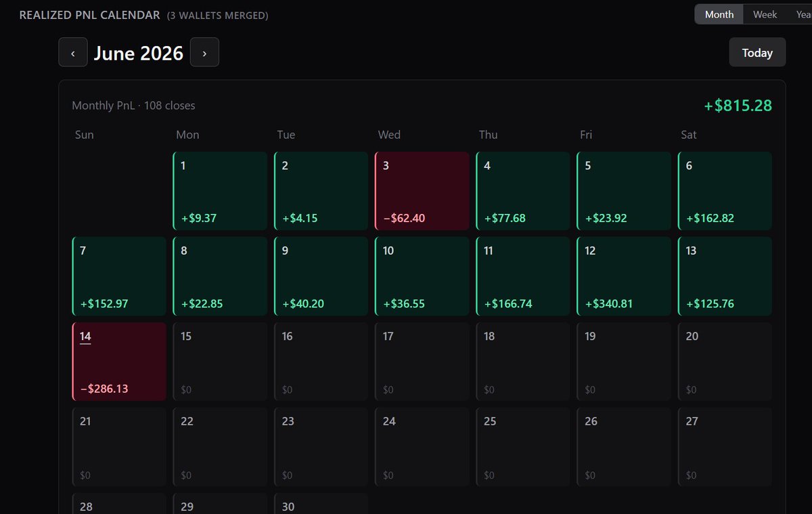This screenshot has height=514, width=812.
Task: Select the June 29 cell
Action: tap(221, 503)
